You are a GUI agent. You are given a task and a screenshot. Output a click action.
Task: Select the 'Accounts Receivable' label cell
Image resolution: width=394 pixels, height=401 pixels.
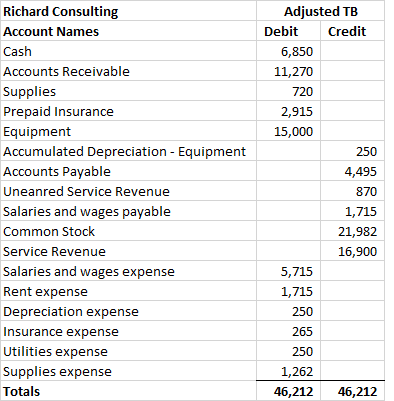128,71
